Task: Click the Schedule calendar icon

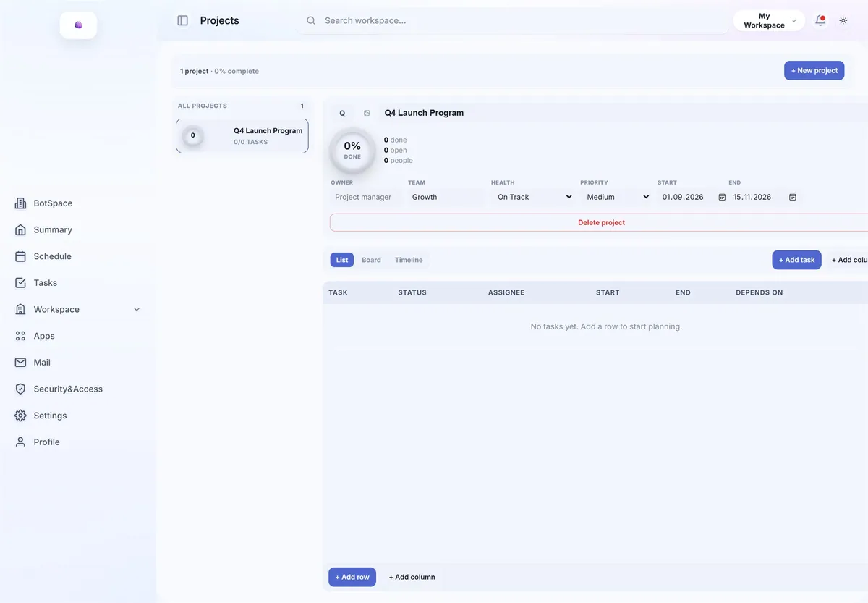Action: (x=20, y=256)
